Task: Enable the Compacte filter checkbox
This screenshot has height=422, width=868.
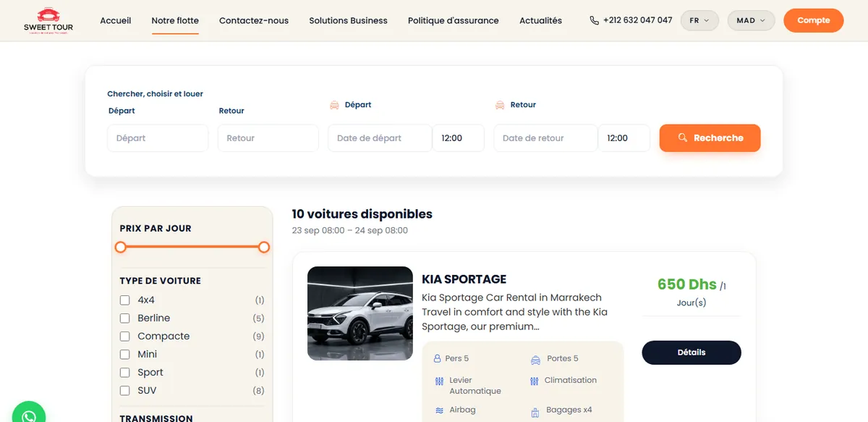Action: tap(124, 336)
